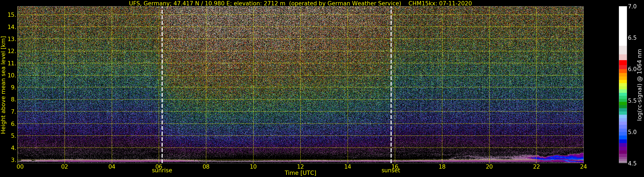Click the white dashed sunrise marker line

(162, 85)
